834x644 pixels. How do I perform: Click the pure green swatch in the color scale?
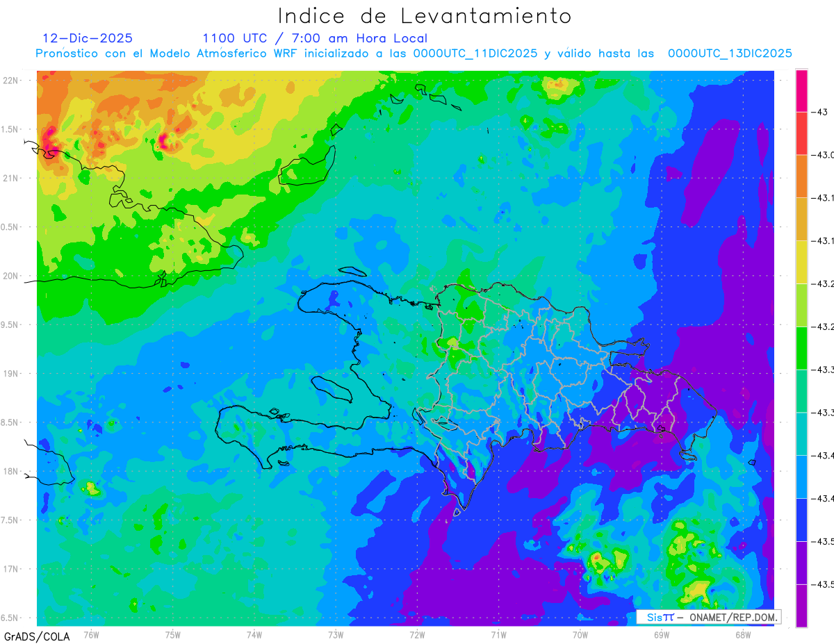pos(801,348)
